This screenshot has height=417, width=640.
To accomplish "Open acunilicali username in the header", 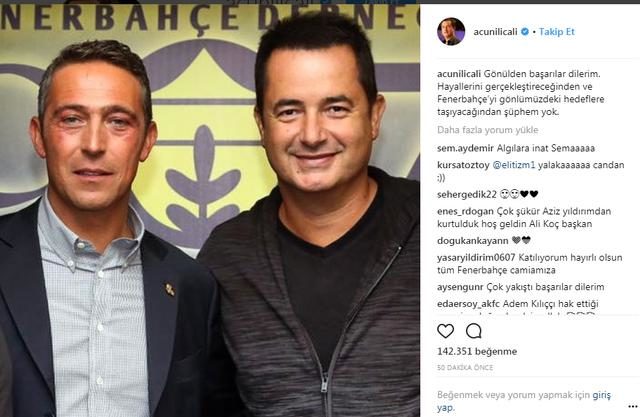I will 495,31.
